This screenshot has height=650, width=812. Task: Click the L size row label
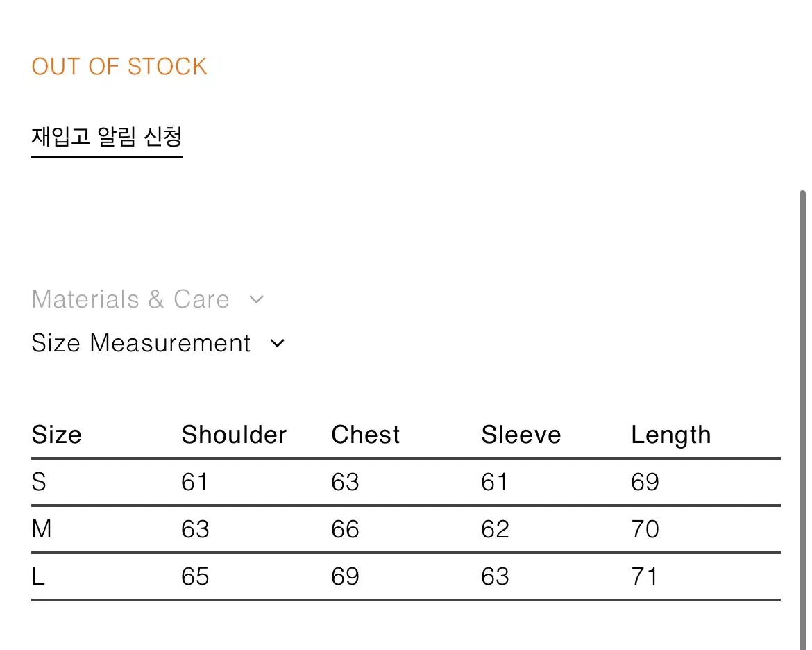pos(38,576)
